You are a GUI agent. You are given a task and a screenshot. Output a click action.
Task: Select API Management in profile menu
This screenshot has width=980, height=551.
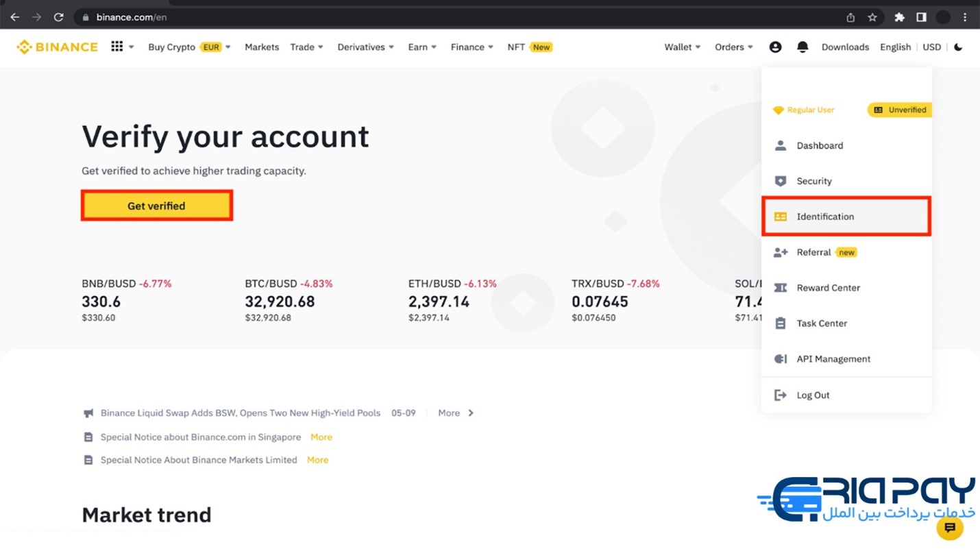pyautogui.click(x=846, y=359)
